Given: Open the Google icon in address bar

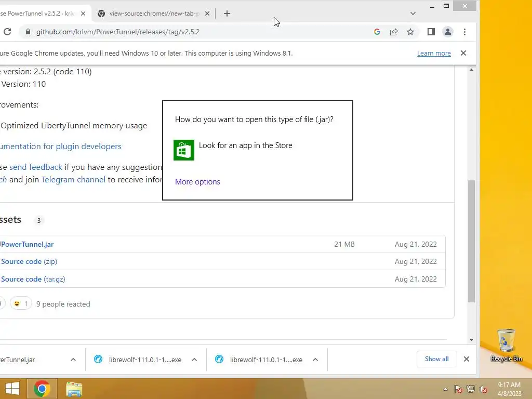Looking at the screenshot, I should click(377, 32).
